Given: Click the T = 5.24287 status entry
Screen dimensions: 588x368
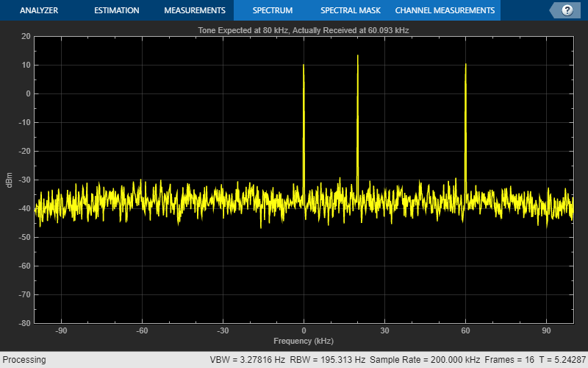Looking at the screenshot, I should 562,360.
